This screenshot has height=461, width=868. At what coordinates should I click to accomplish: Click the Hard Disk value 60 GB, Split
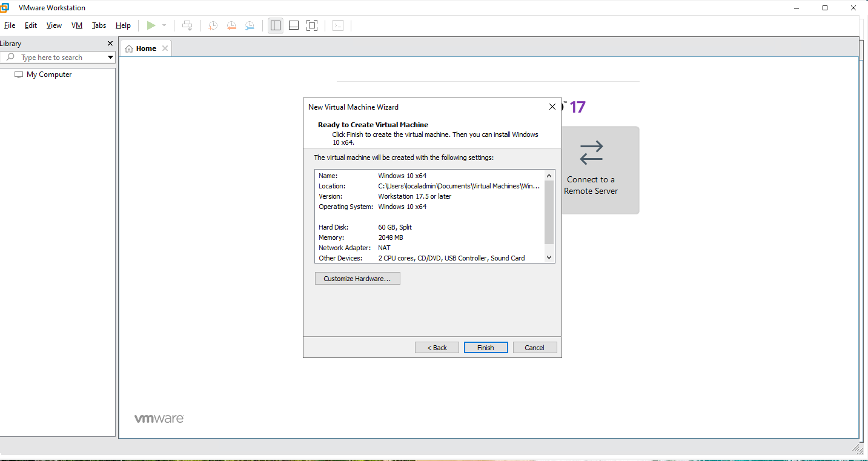pos(395,227)
